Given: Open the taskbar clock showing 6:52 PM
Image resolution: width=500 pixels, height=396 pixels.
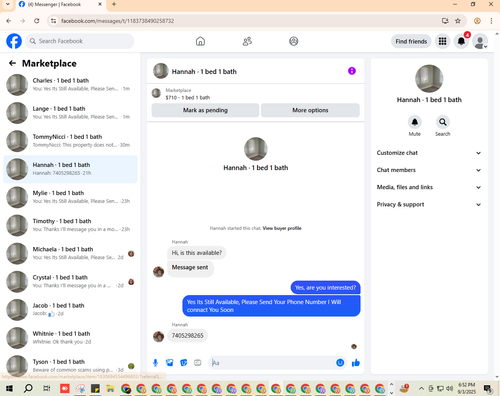Looking at the screenshot, I should coord(467,388).
